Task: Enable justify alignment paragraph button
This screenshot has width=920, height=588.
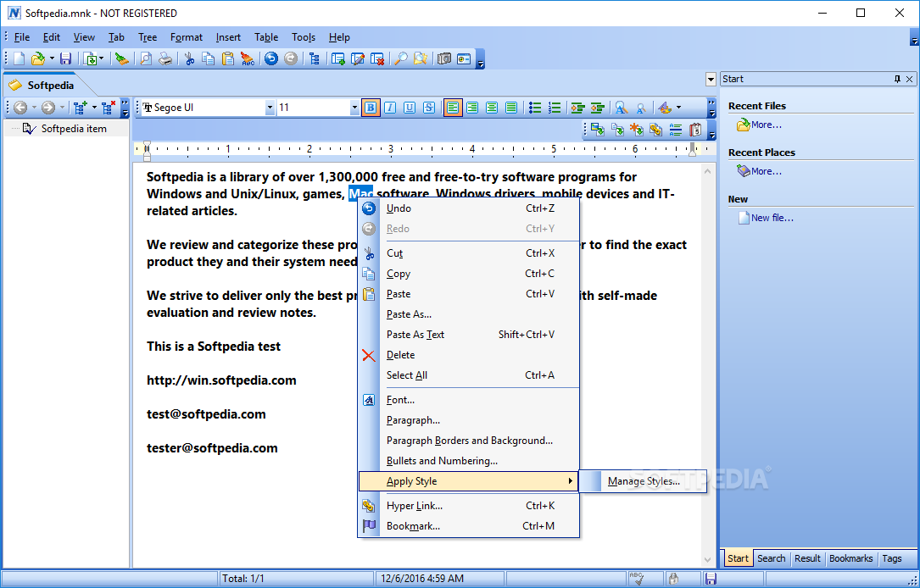Action: [511, 108]
